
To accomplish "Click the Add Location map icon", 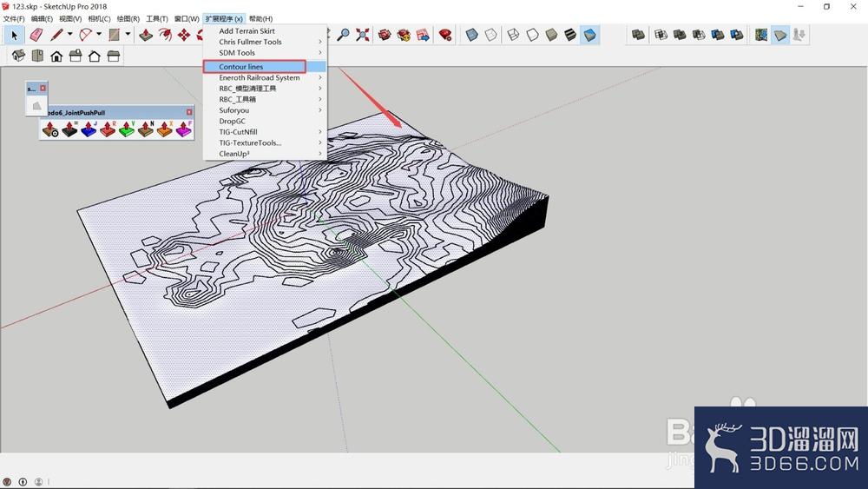I will point(761,35).
